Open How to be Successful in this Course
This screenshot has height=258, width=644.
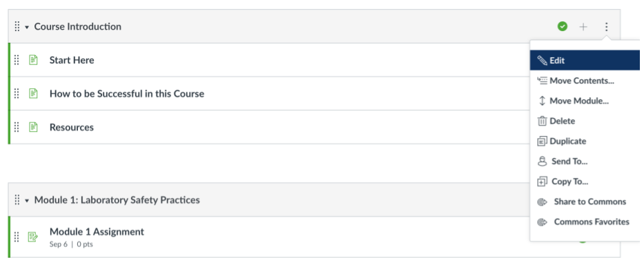(x=127, y=94)
